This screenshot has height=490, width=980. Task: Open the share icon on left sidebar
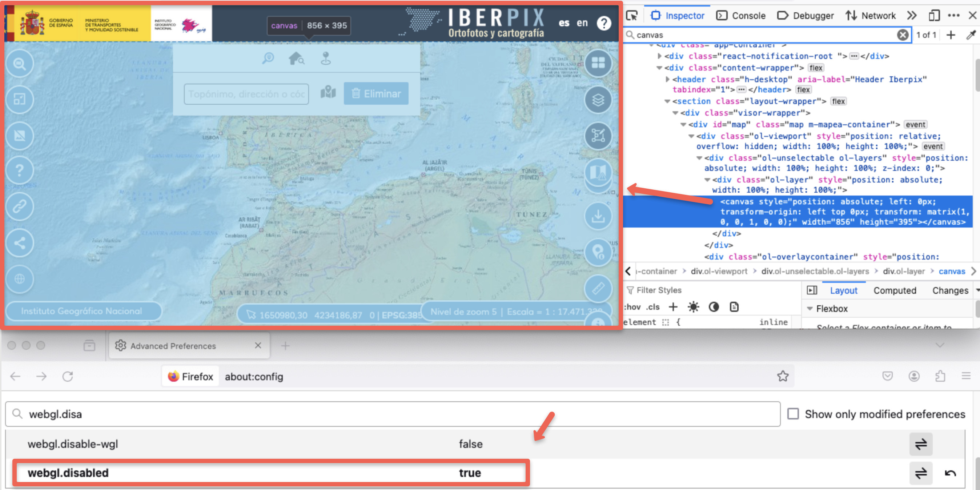[x=19, y=243]
